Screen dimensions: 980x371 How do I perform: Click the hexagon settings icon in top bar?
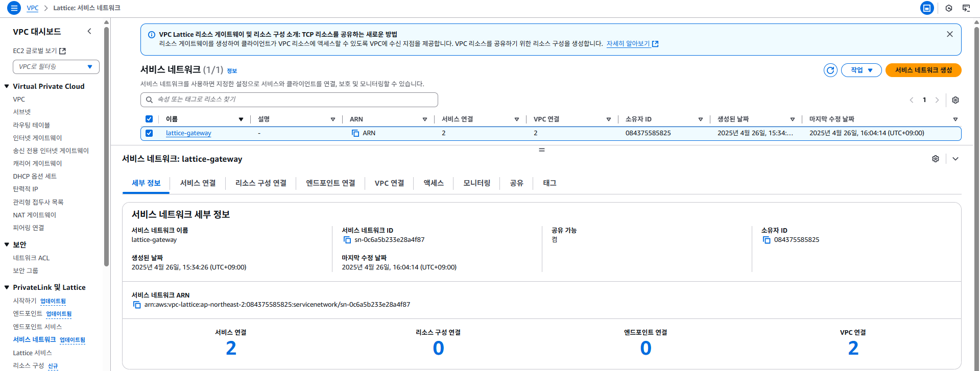[949, 8]
